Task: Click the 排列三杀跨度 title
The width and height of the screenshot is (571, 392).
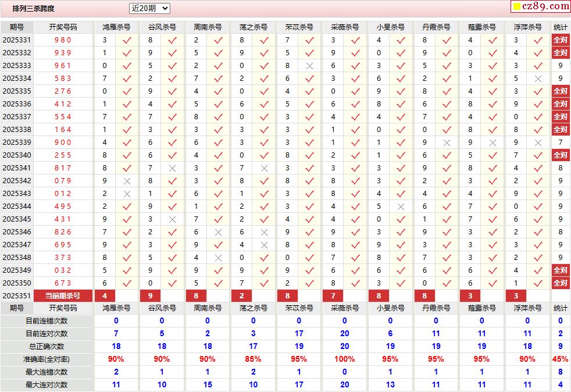Action: [33, 8]
